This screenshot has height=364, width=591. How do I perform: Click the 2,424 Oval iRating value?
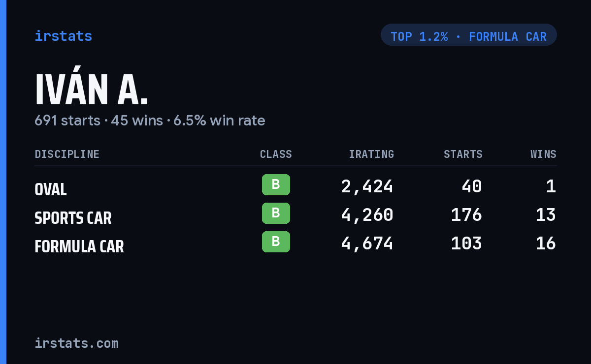[367, 186]
